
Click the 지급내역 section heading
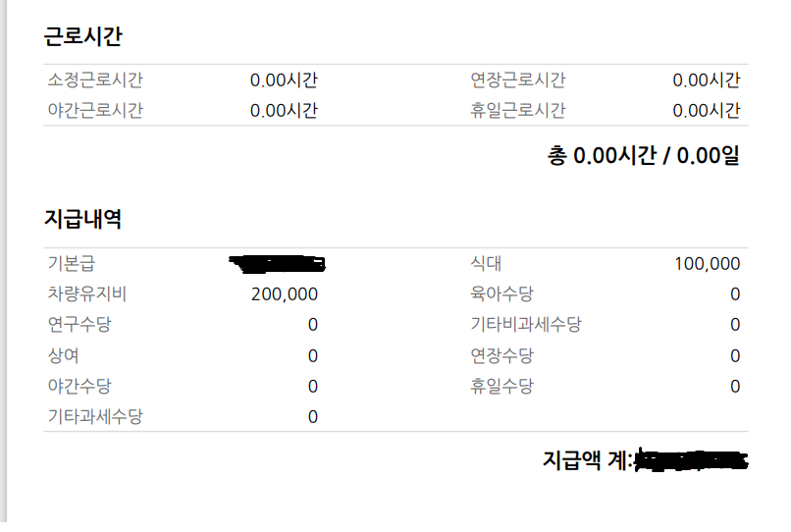82,219
